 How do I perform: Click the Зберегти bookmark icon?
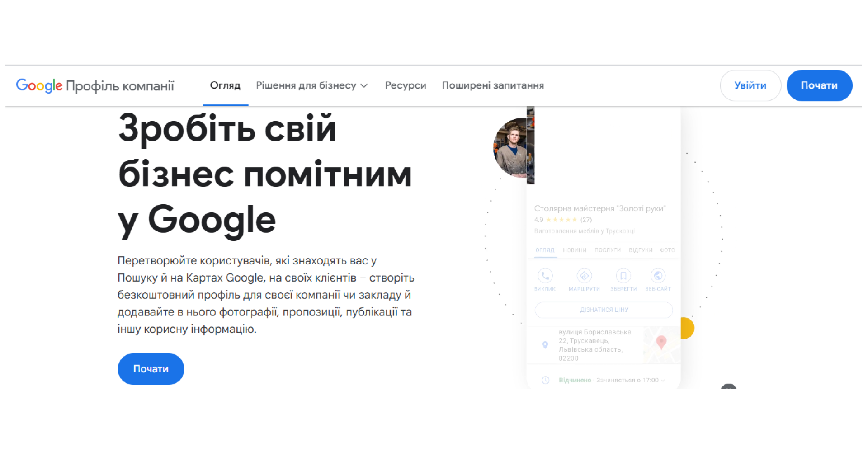click(x=623, y=276)
